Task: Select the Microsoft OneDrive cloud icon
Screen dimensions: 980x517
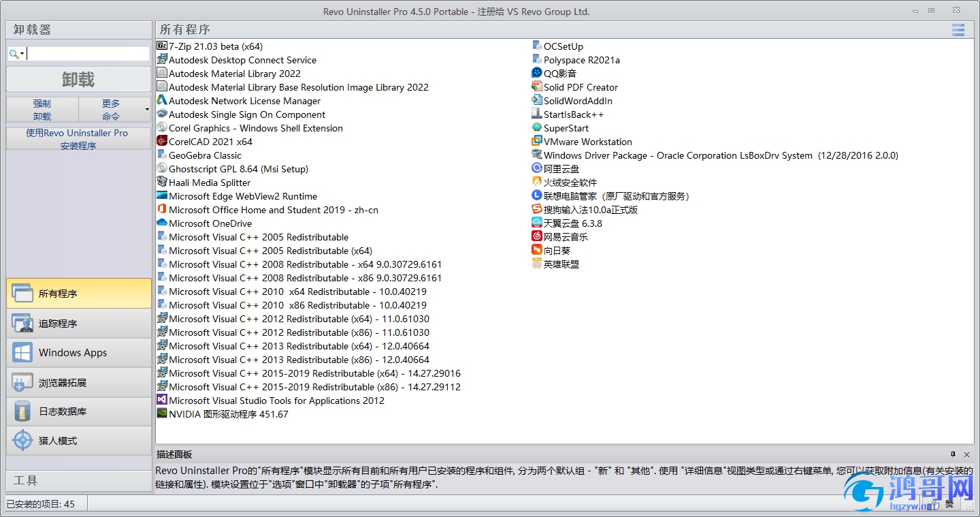Action: click(x=162, y=223)
